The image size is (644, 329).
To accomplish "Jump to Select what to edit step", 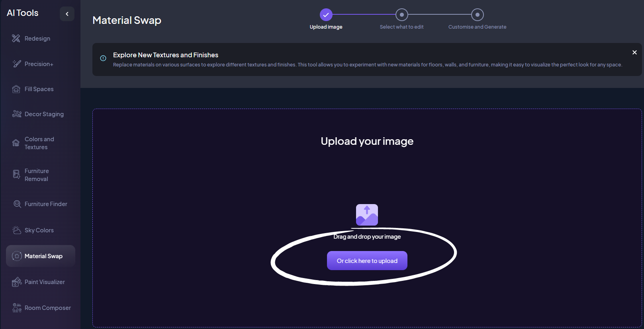I will [401, 15].
